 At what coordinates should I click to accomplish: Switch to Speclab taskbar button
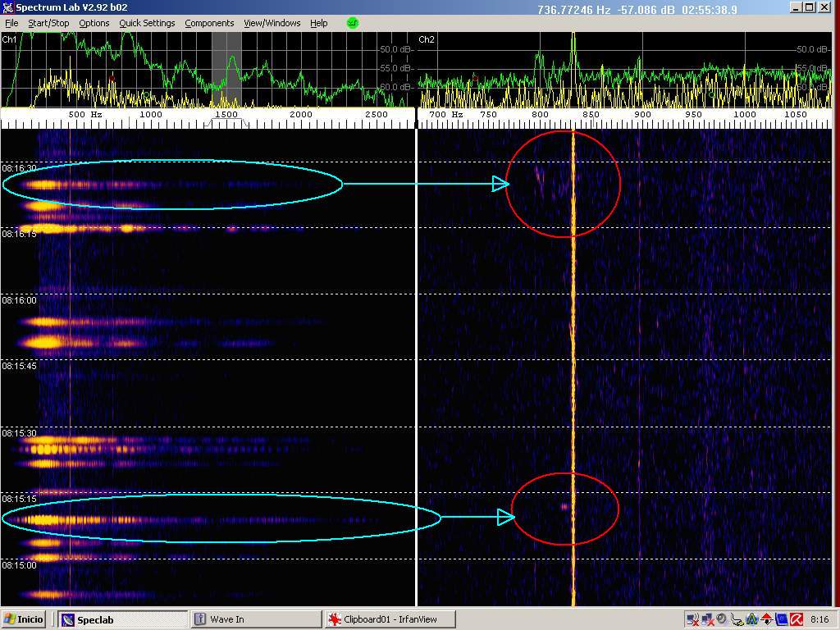[123, 619]
